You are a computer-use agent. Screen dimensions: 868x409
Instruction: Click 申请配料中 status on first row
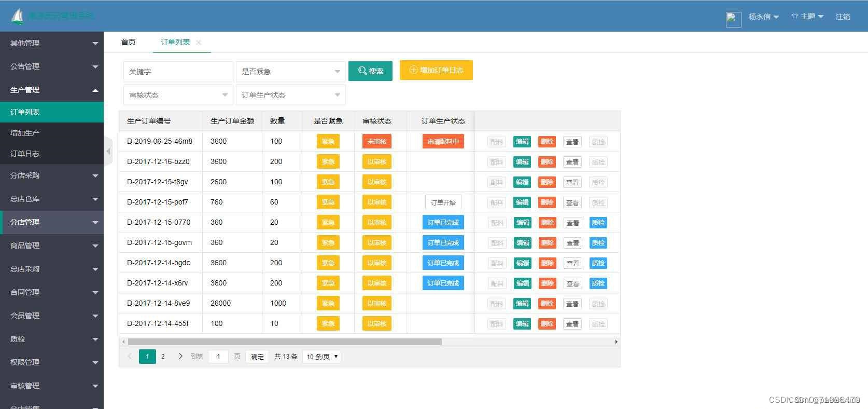click(443, 141)
